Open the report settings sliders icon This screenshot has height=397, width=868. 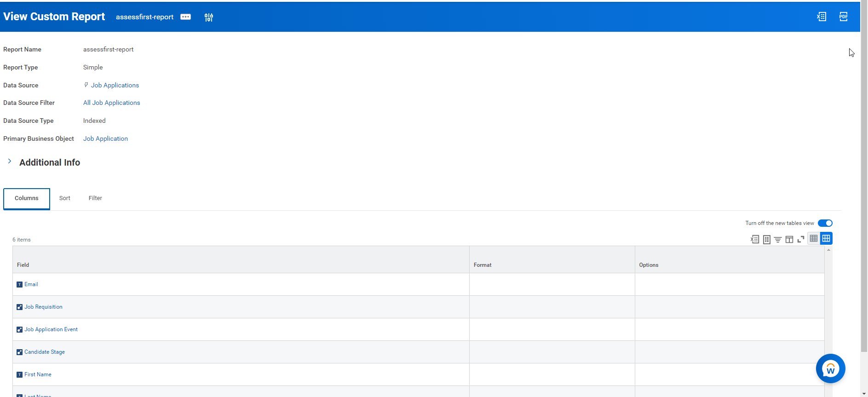coord(209,17)
